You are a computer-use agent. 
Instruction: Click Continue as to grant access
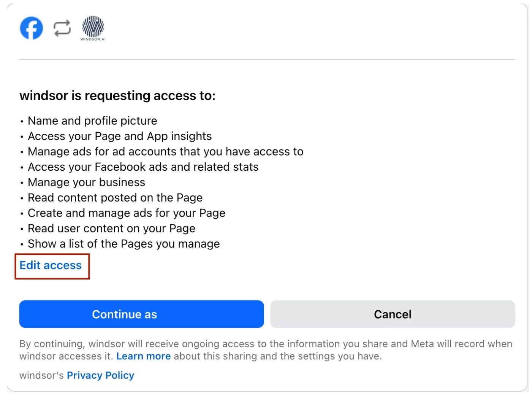(141, 314)
